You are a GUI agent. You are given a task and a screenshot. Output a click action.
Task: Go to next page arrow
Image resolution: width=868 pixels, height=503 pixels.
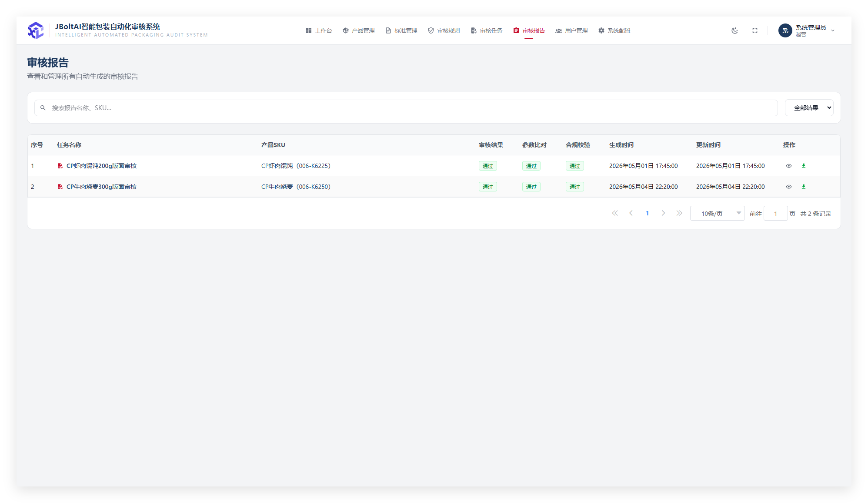(663, 213)
